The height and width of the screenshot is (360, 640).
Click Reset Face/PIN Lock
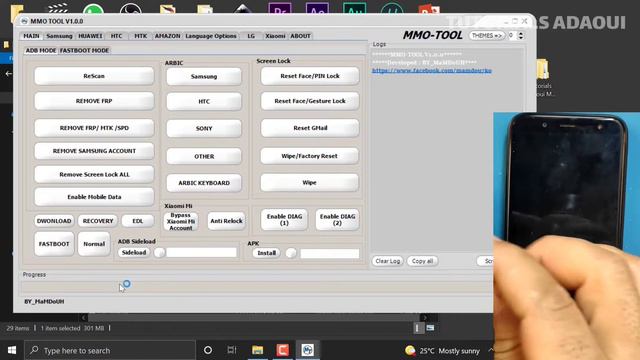(310, 76)
